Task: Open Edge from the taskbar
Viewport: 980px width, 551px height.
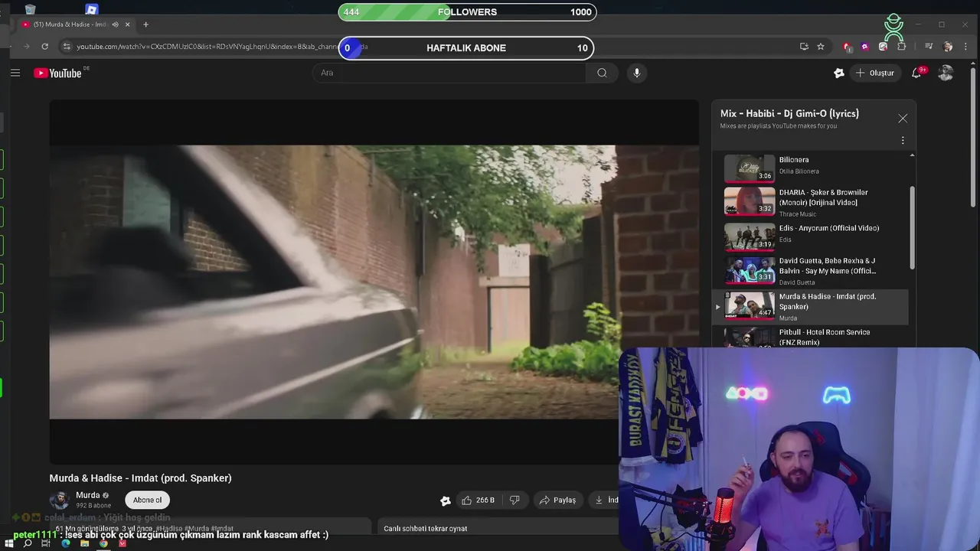Action: 65,543
